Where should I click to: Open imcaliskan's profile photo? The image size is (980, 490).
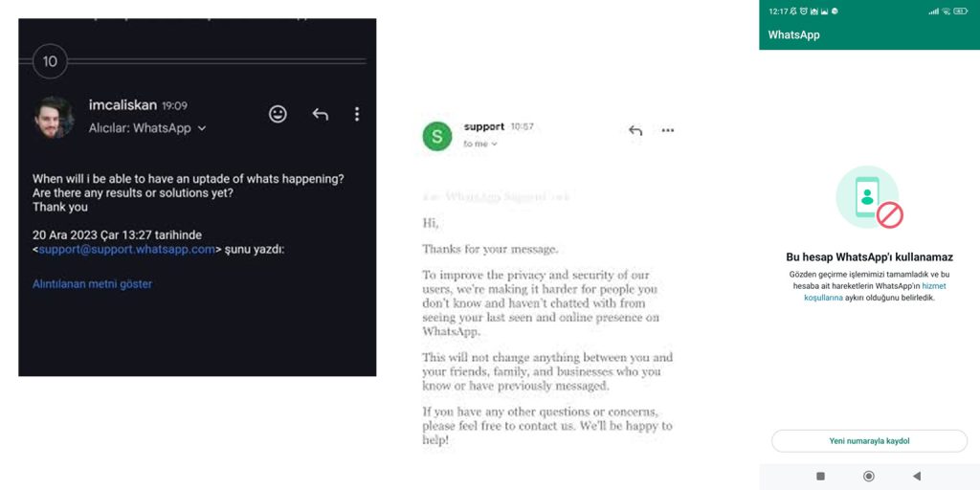pyautogui.click(x=54, y=117)
